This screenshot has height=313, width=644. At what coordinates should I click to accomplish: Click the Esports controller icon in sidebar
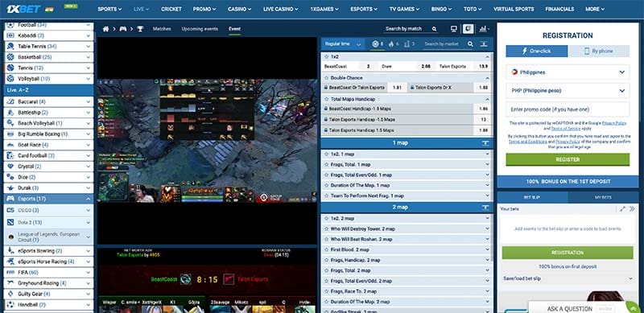[x=10, y=199]
